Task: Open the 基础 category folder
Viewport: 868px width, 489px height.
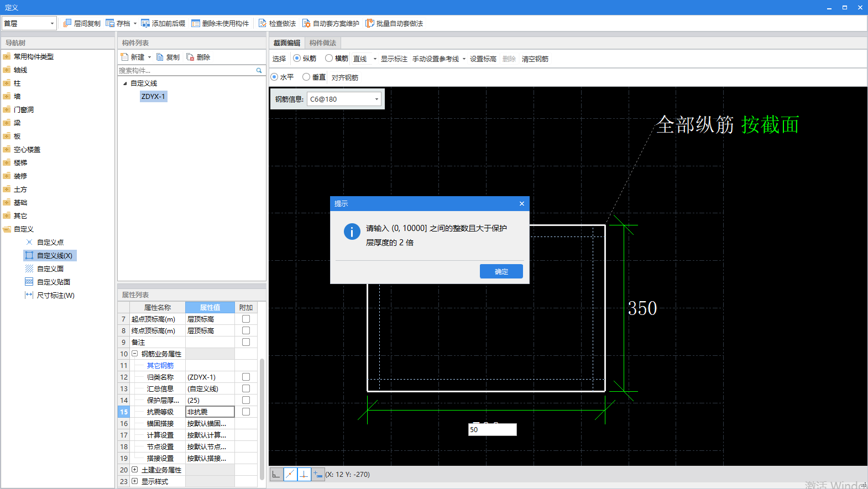Action: pyautogui.click(x=7, y=202)
